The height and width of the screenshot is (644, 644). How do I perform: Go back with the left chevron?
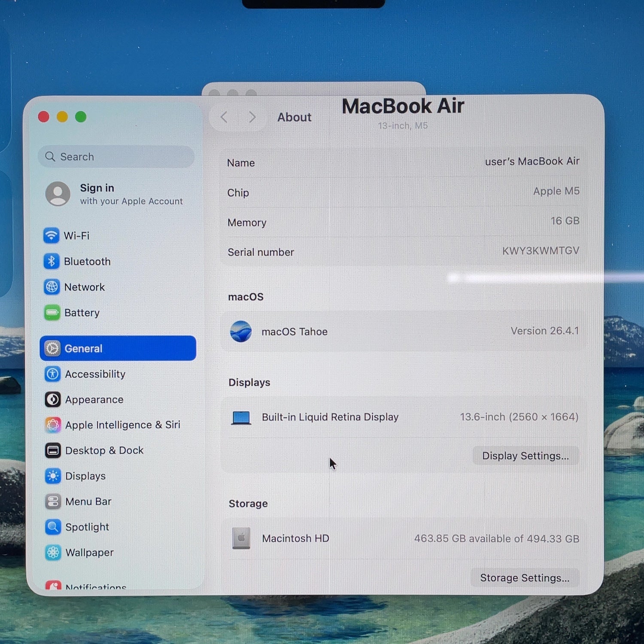(224, 117)
